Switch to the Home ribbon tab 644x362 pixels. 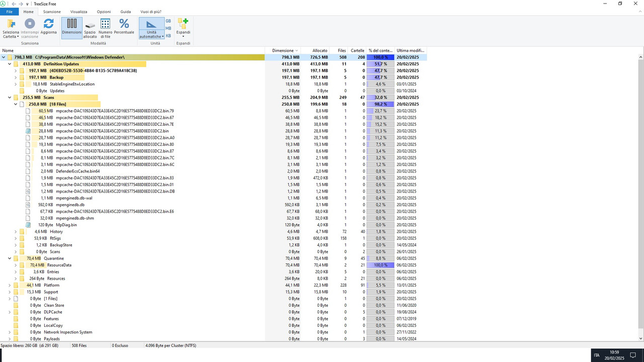(29, 12)
